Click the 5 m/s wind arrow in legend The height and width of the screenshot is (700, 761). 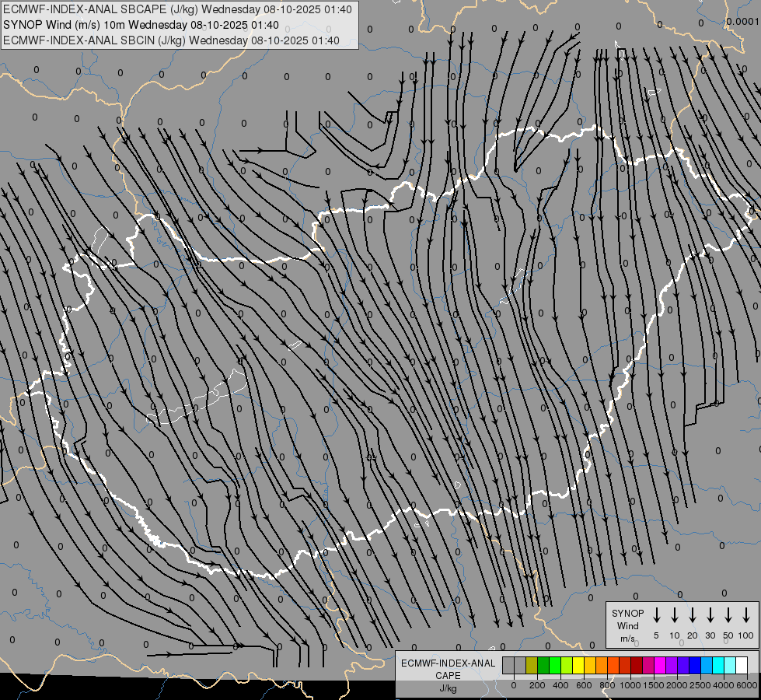tap(656, 615)
